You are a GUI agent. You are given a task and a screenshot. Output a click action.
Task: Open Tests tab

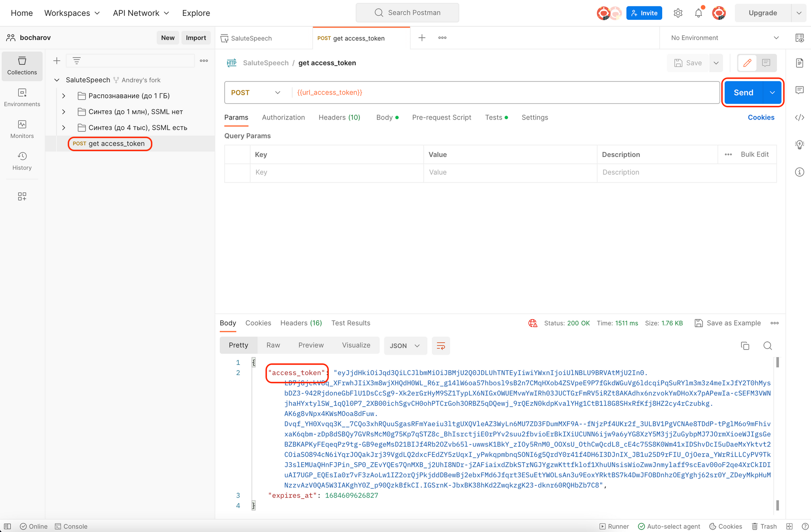[x=496, y=118]
